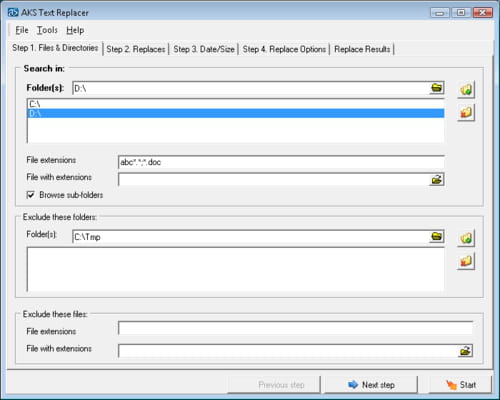Select C:\ entry in the folders list

point(236,104)
